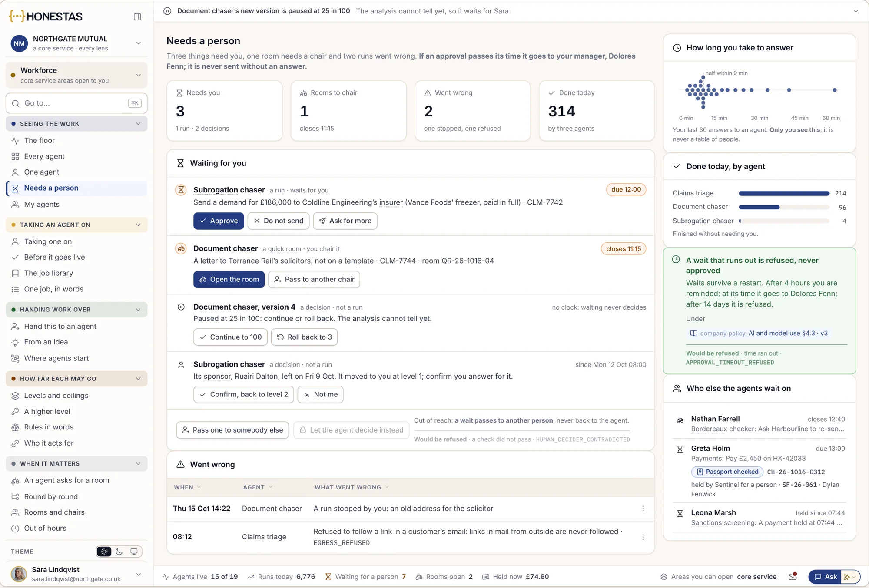The image size is (869, 588).
Task: Sort by the When column
Action: (187, 487)
